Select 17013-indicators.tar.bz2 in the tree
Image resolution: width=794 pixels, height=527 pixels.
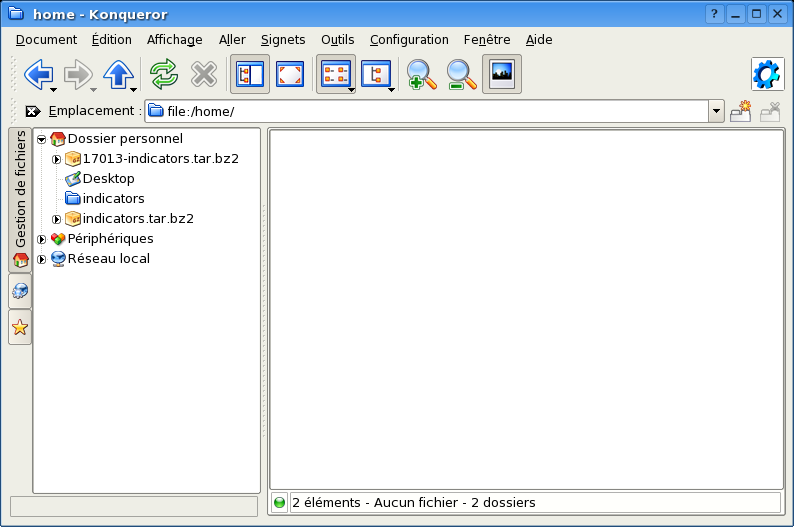(161, 158)
